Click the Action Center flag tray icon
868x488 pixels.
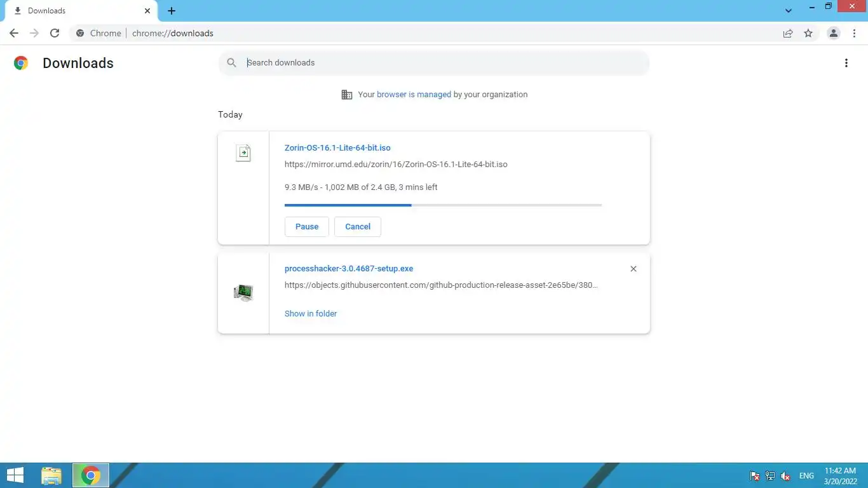(755, 476)
